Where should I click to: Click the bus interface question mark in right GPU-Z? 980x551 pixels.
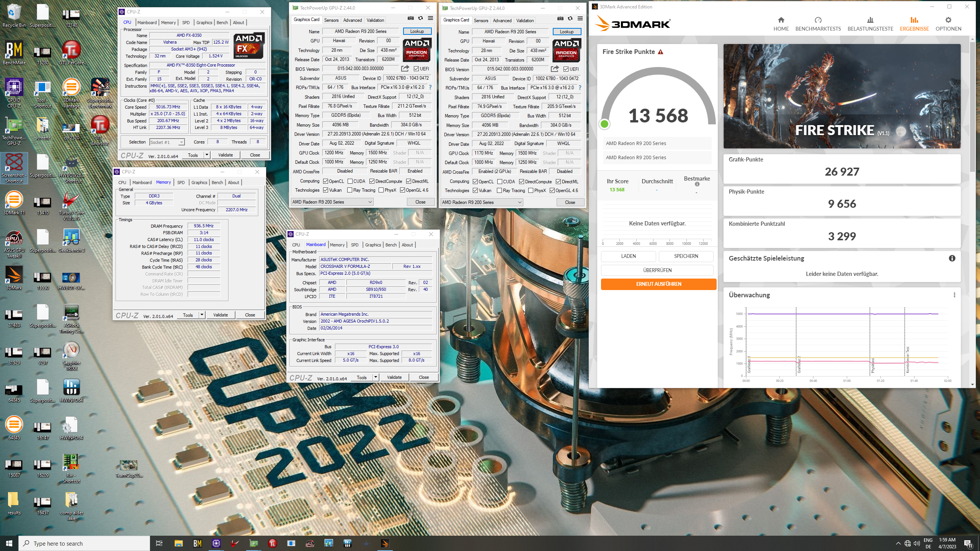point(580,88)
